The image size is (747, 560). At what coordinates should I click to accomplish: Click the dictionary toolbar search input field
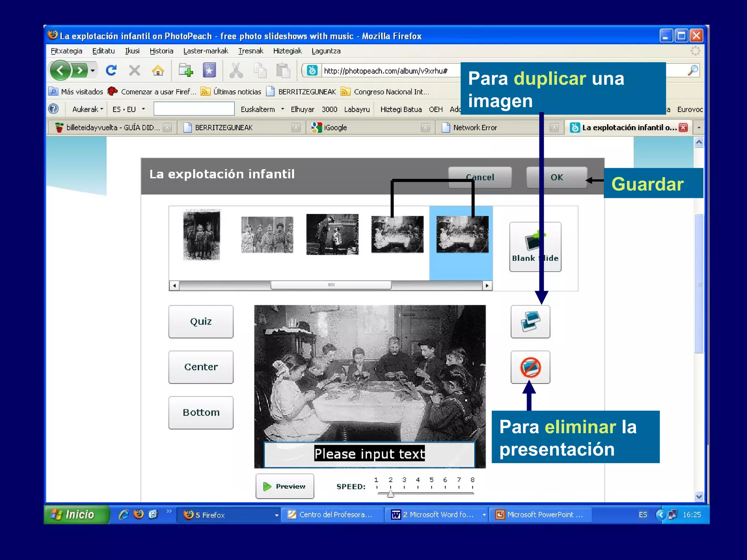[194, 109]
